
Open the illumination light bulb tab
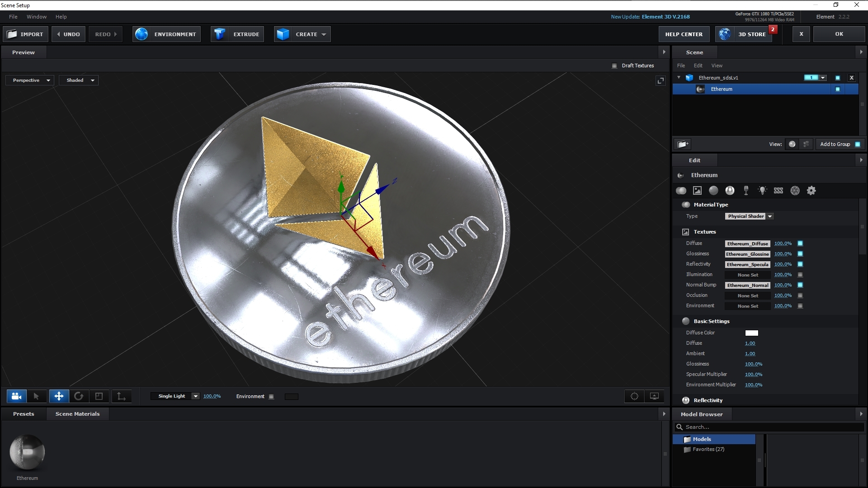click(x=762, y=191)
